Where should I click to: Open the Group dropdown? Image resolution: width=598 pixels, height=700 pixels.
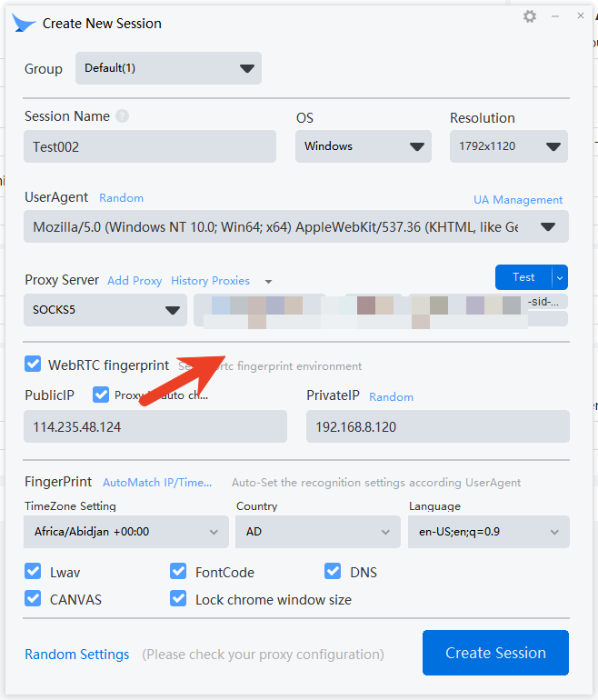click(168, 68)
